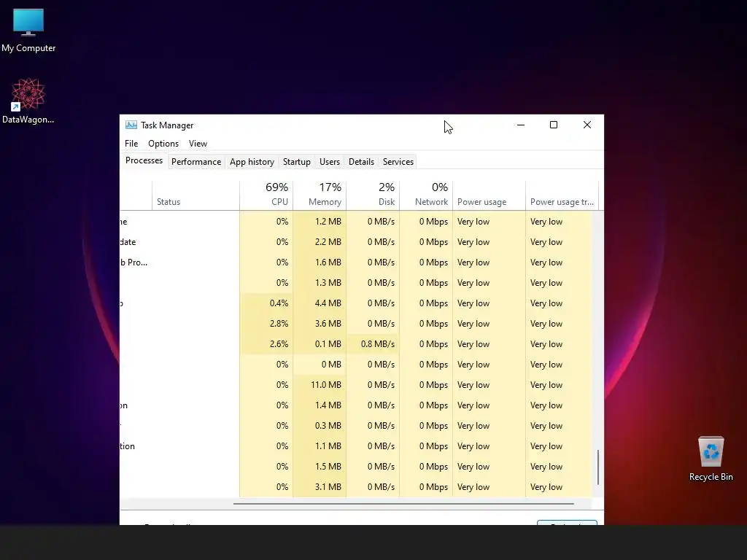Click the 4.4 MB memory cell
Screen dimensions: 747x560
[320, 303]
